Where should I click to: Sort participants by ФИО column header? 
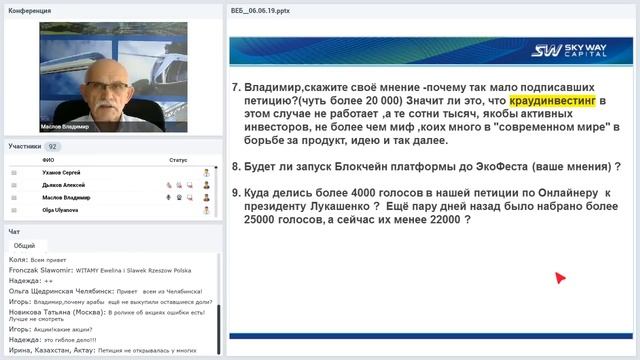(x=48, y=160)
